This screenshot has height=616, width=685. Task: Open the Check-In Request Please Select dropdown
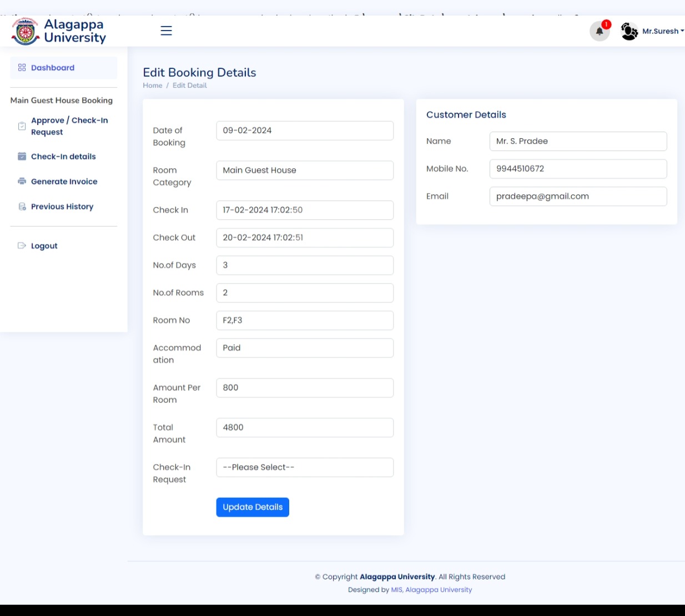tap(304, 467)
